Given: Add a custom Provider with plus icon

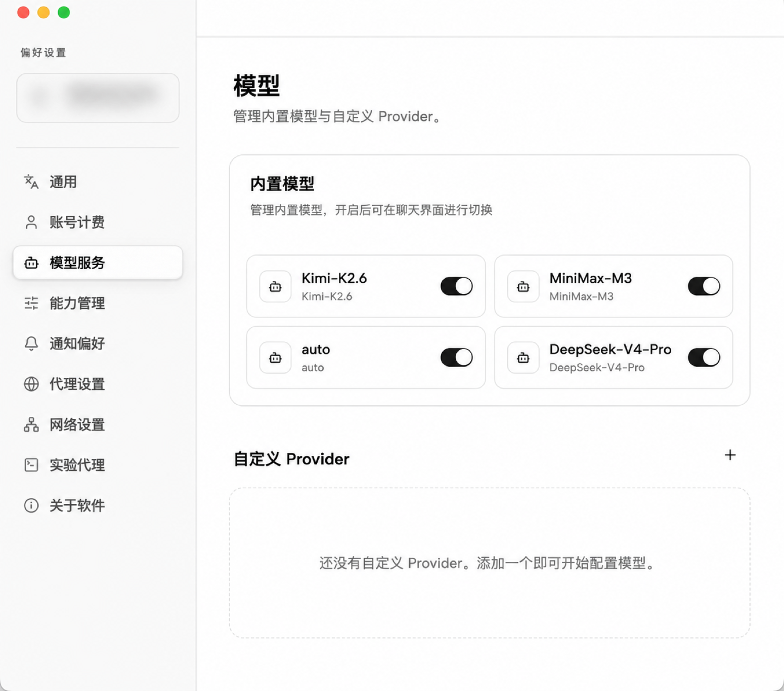Looking at the screenshot, I should [x=730, y=455].
